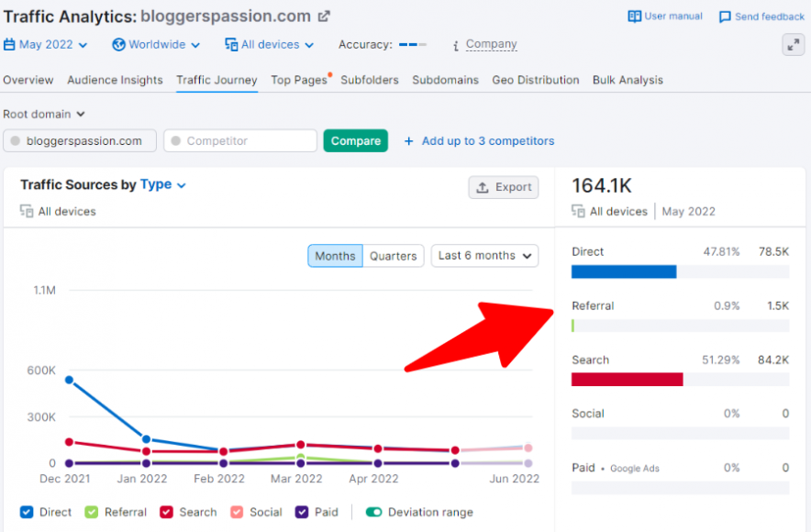The image size is (811, 532).
Task: Toggle the Referral legend checkbox
Action: click(x=92, y=512)
